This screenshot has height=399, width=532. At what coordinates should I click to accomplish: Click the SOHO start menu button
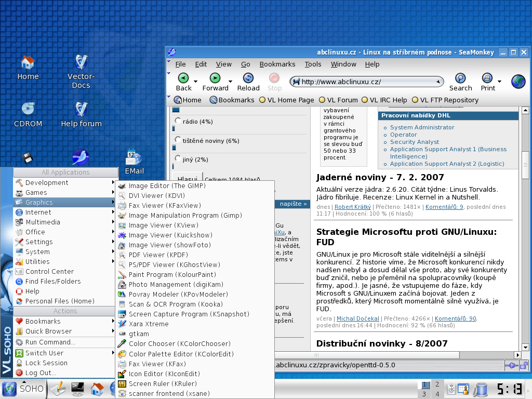coord(23,389)
